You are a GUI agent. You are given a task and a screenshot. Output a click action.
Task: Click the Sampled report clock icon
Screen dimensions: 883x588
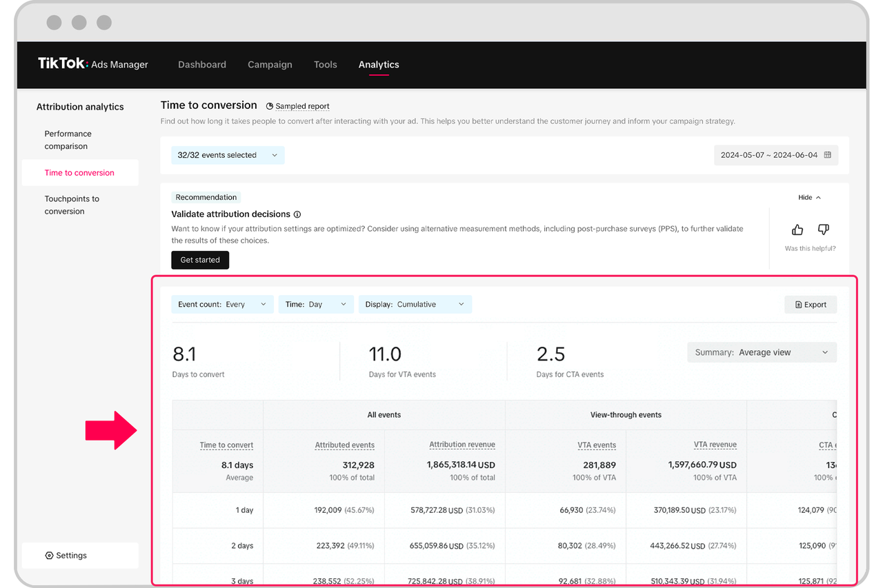(270, 106)
